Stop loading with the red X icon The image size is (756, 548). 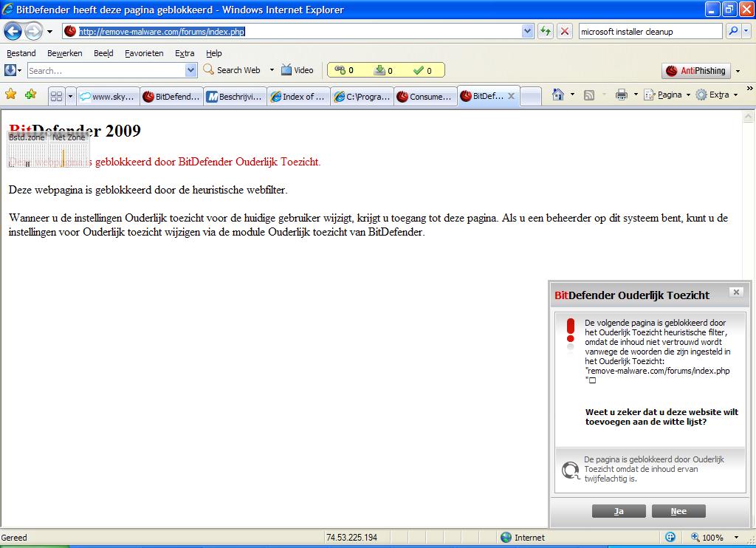(565, 31)
